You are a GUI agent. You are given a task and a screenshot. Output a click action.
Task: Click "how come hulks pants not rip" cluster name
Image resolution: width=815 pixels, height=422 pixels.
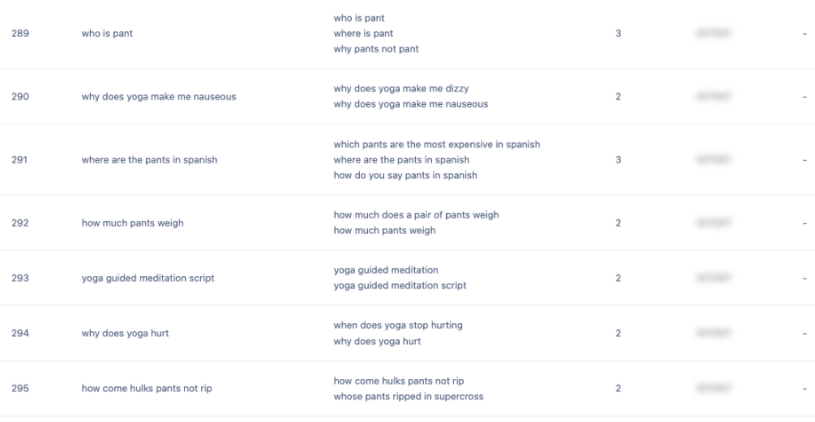[x=148, y=388]
